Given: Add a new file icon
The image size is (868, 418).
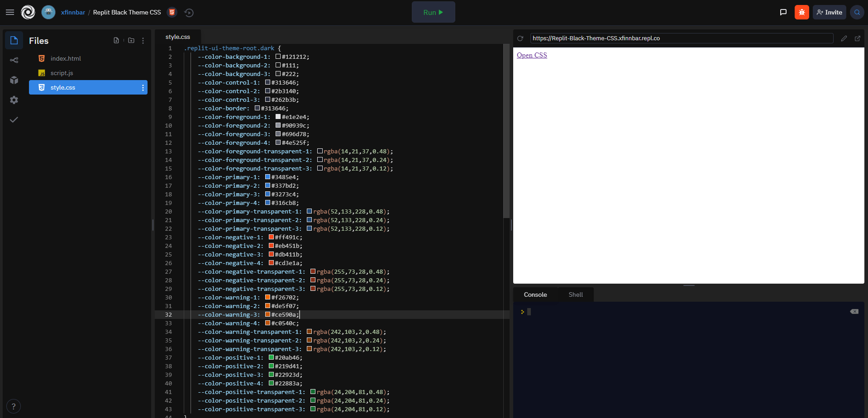Looking at the screenshot, I should [116, 40].
